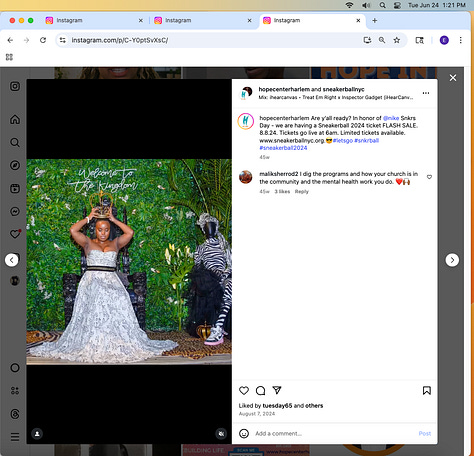The height and width of the screenshot is (456, 474).
Task: Open Messenger messages in the sidebar
Action: 15,211
